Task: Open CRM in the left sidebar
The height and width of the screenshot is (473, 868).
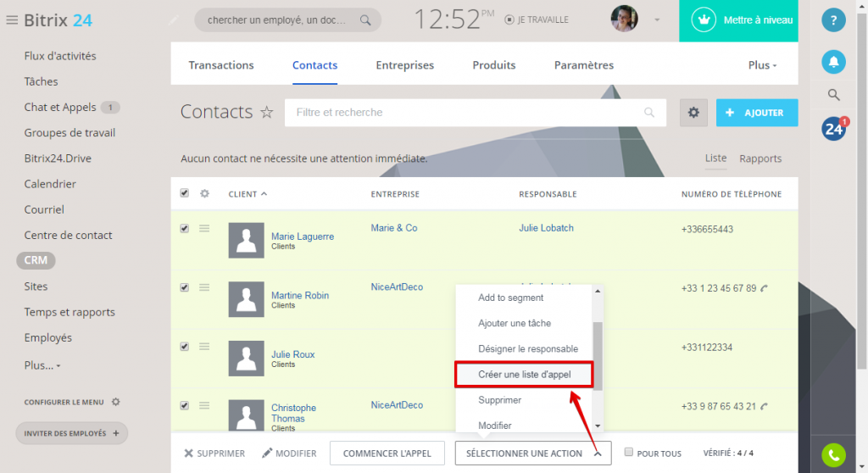Action: (x=36, y=260)
